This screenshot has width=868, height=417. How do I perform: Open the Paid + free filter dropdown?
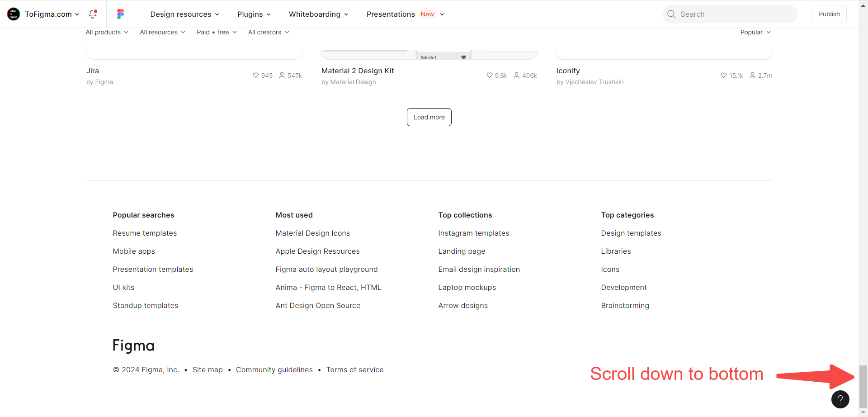coord(217,32)
